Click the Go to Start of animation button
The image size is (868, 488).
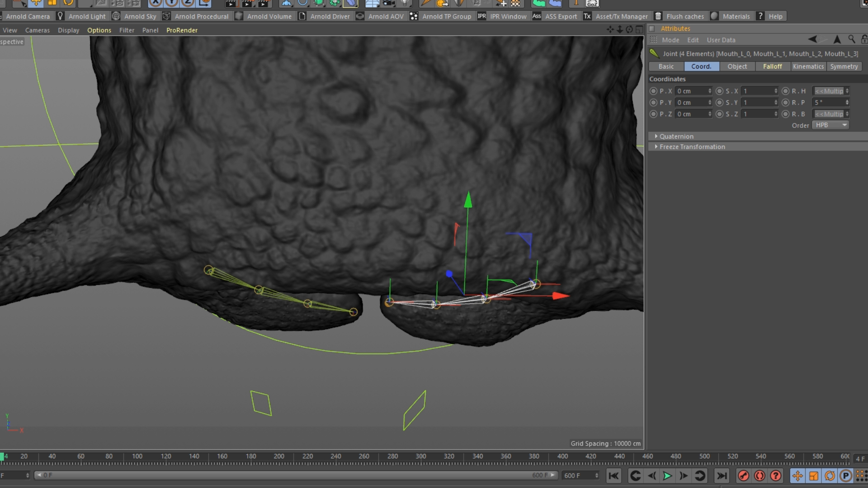pos(613,476)
